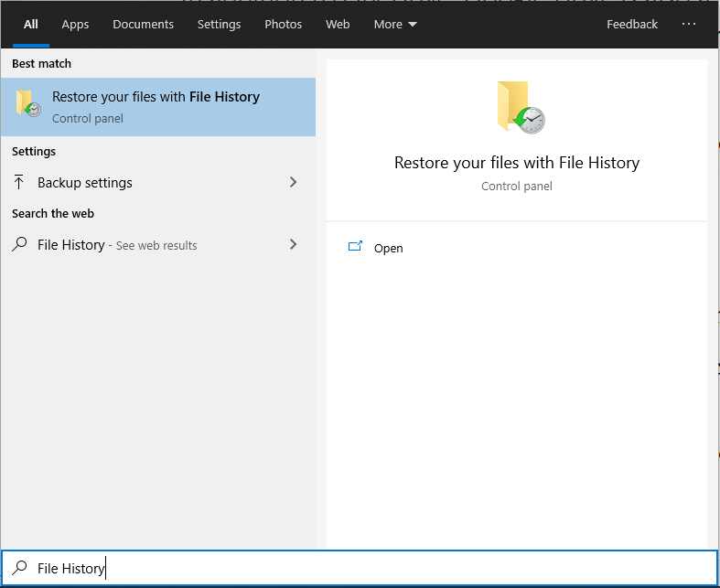Open the Apps search tab
The width and height of the screenshot is (720, 588).
[x=75, y=25]
